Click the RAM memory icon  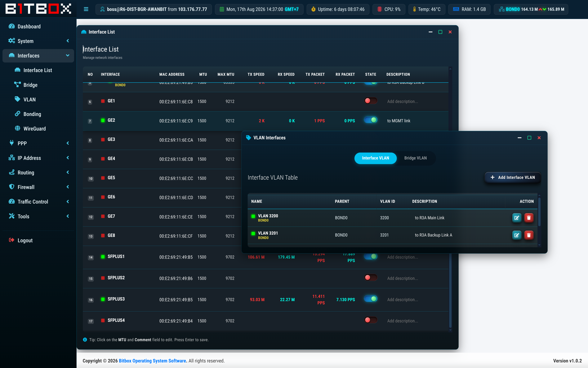tap(456, 9)
